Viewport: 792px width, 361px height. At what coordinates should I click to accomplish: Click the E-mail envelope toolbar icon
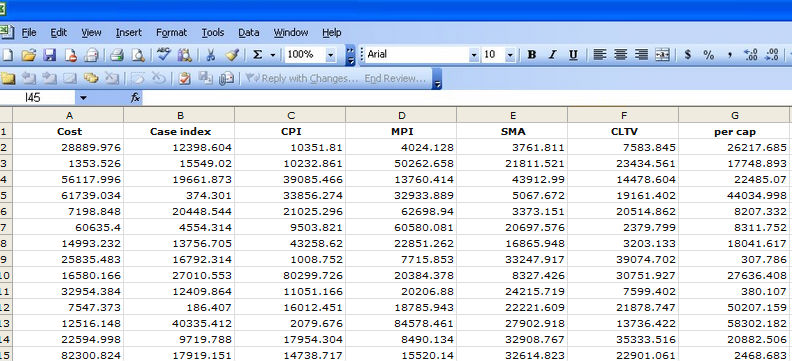pos(91,55)
